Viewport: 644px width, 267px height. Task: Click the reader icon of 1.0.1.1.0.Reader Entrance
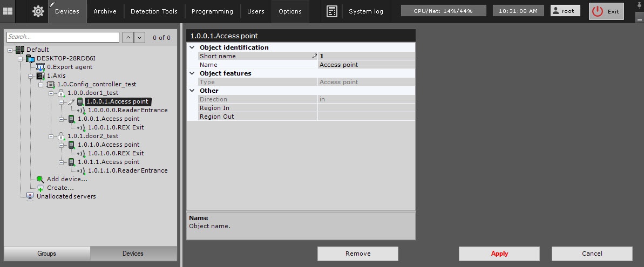82,170
